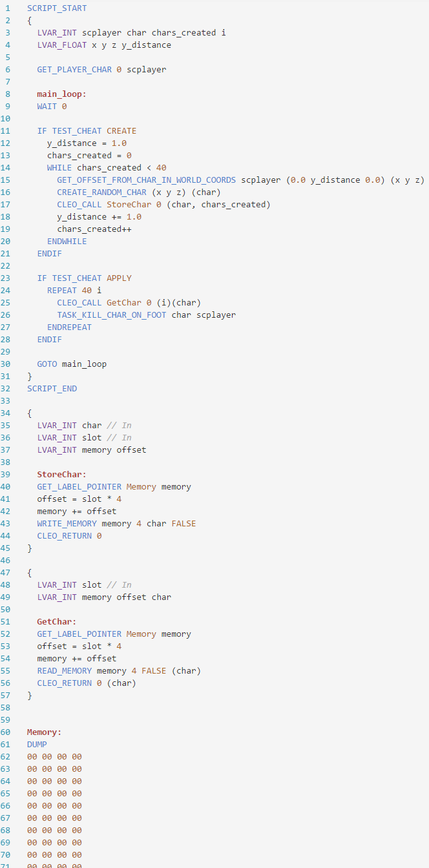Click the GET_PLAYER_CHAR command
Screen dimensions: 429x868
point(74,70)
